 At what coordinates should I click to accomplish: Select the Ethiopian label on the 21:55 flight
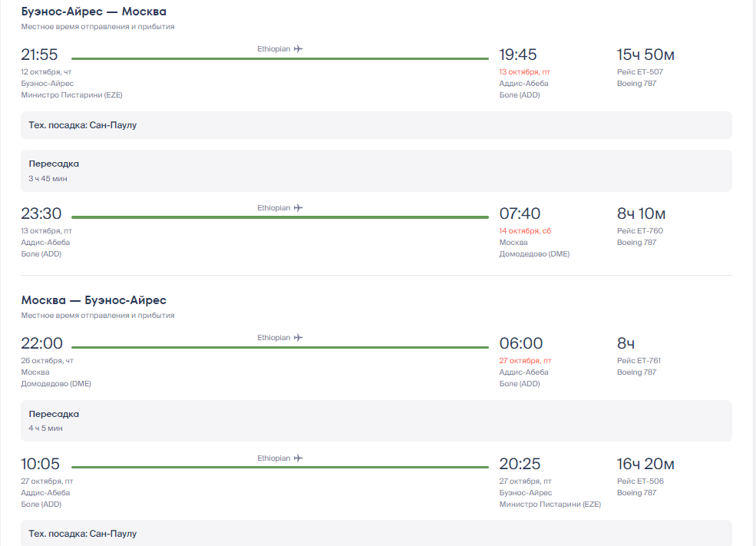coord(273,48)
